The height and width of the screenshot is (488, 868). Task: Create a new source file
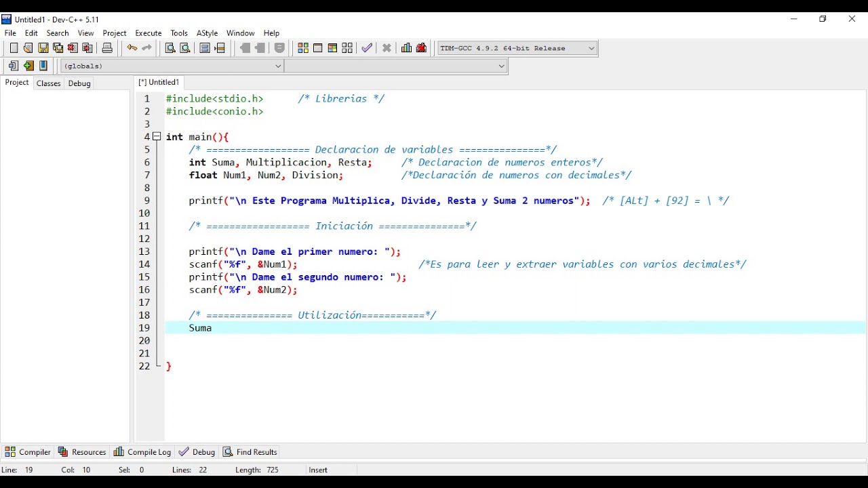(14, 48)
